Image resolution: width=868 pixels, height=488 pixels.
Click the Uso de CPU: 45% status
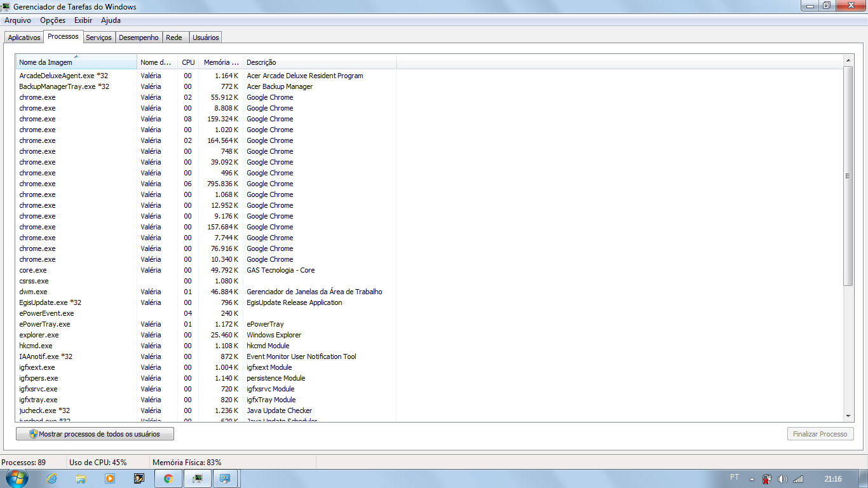click(98, 462)
